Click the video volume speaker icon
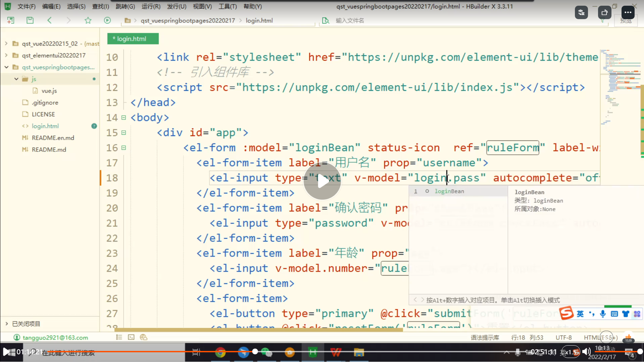Screen dimensions: 644x362 [586, 352]
